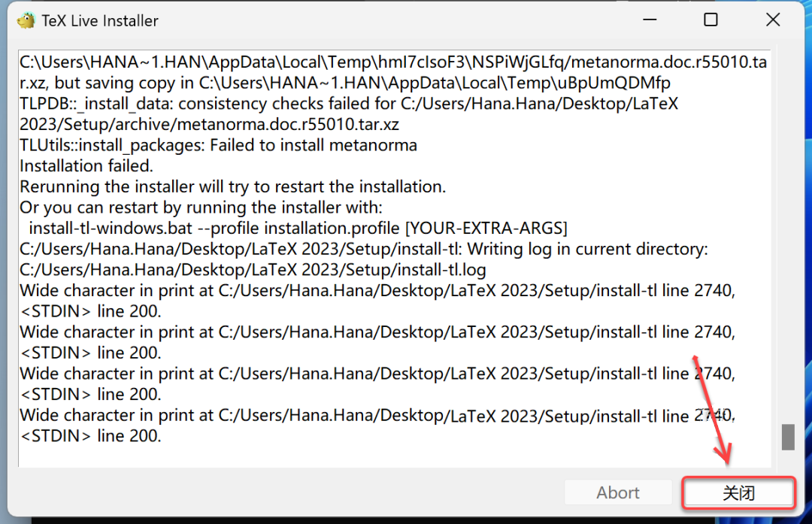Click the scrollbar track above the thumb
This screenshot has height=524, width=812.
tap(787, 226)
